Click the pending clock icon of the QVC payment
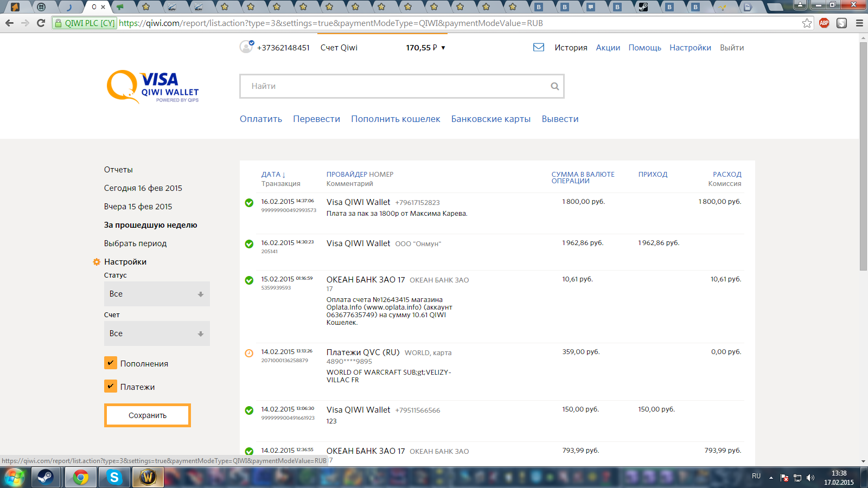This screenshot has width=868, height=488. tap(249, 353)
